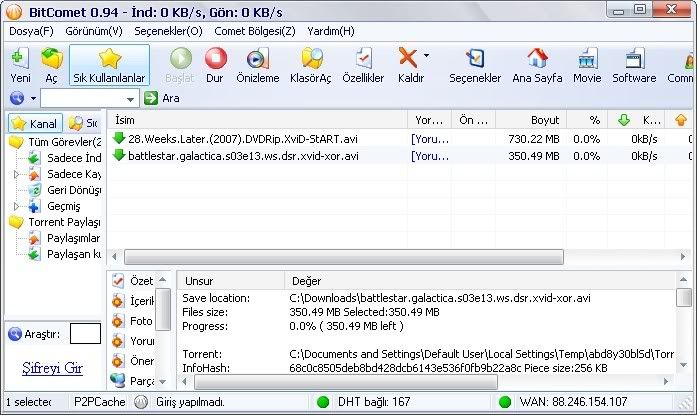Click the details pane horizontal scrollbar
The image size is (697, 415).
pos(346,381)
